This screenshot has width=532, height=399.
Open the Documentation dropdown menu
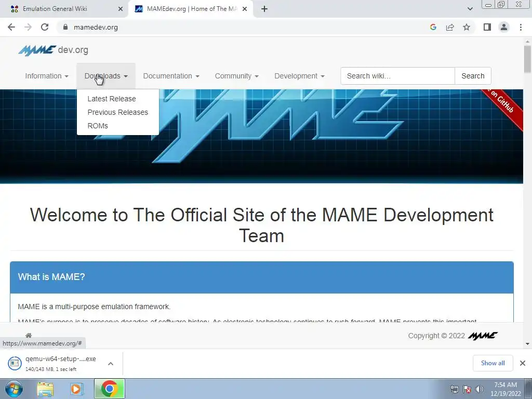point(171,76)
